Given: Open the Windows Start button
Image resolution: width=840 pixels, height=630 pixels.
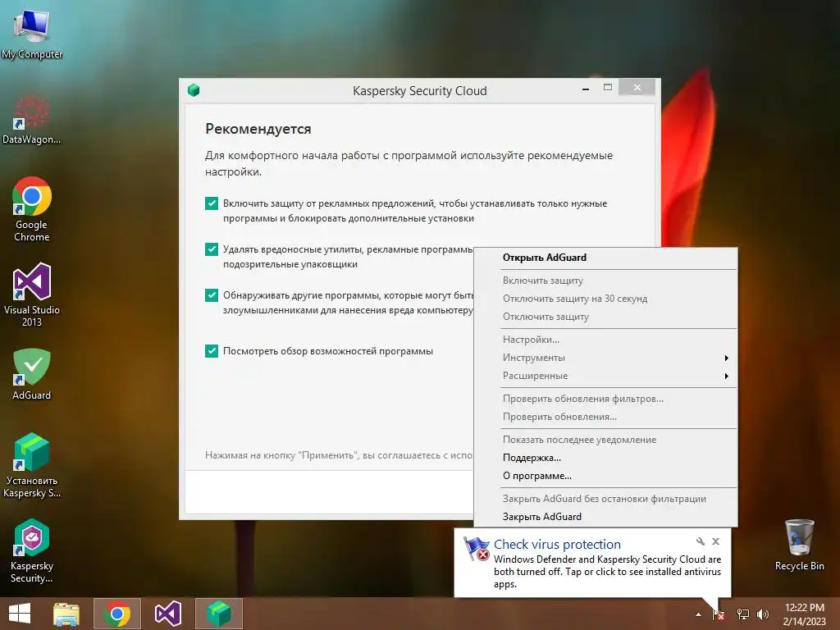Looking at the screenshot, I should [20, 614].
